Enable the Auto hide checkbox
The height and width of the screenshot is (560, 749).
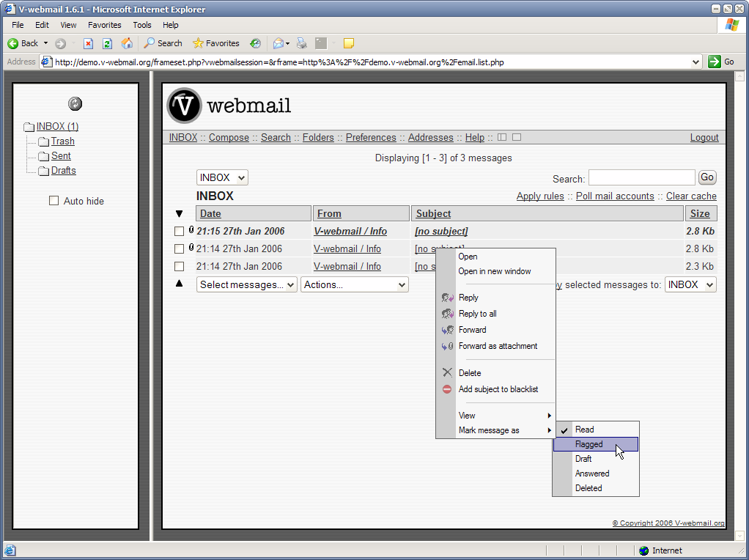(53, 201)
